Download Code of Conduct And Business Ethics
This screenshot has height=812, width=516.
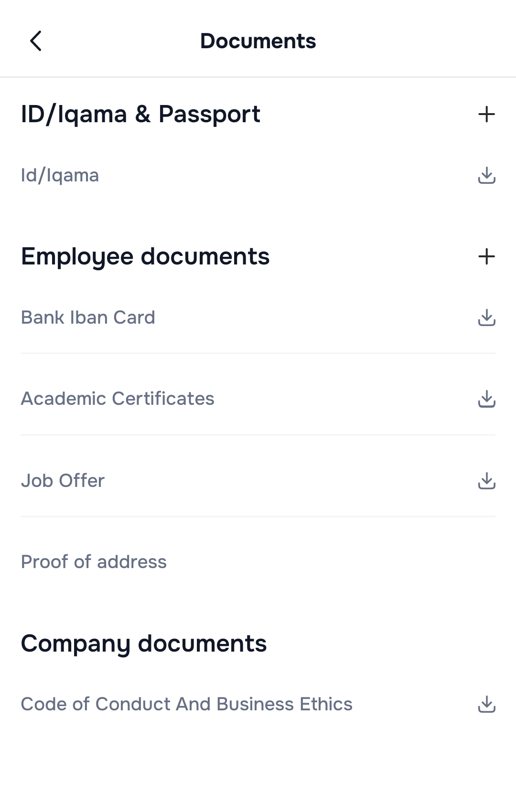click(x=486, y=704)
